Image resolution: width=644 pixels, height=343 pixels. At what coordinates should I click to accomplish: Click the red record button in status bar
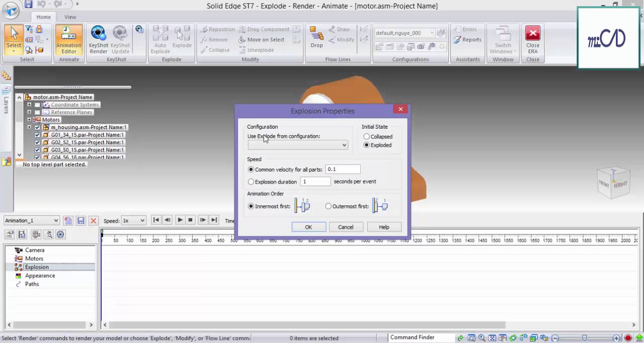click(x=628, y=338)
